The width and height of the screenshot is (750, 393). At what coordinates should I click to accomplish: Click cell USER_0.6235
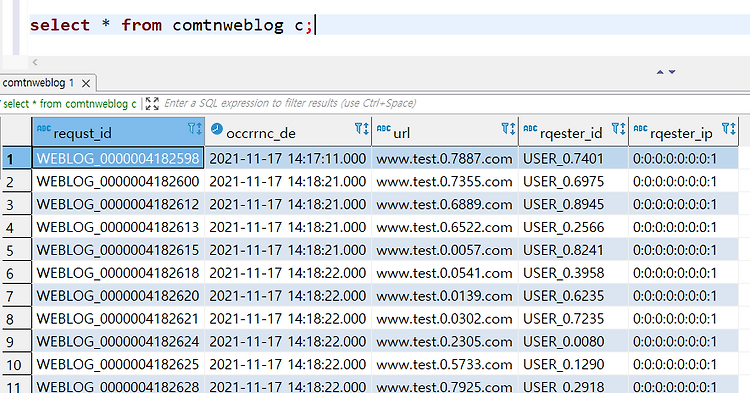tap(574, 296)
